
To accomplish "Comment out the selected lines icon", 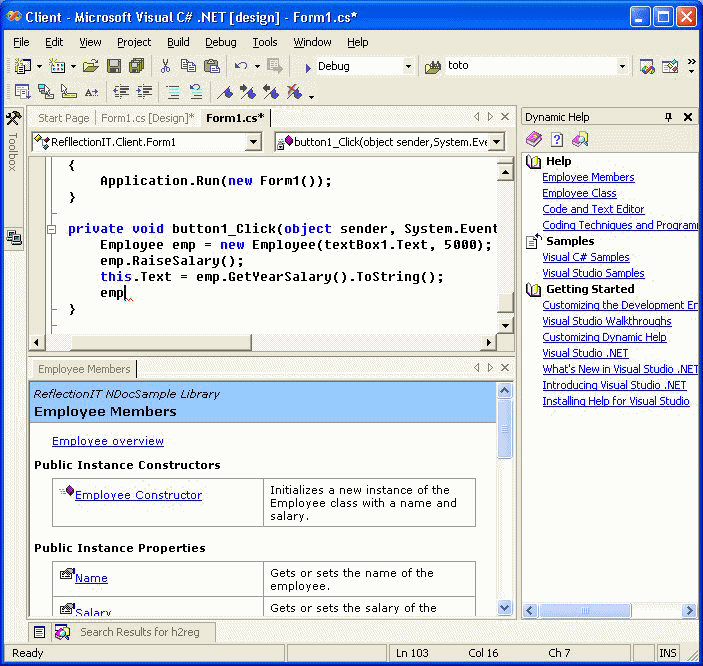I will 173,92.
